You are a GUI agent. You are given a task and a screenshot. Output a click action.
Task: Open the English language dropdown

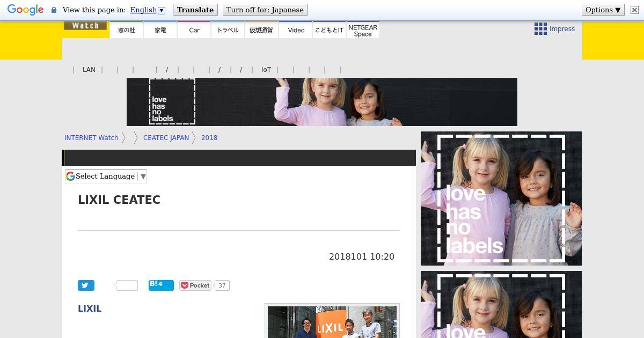pos(148,10)
